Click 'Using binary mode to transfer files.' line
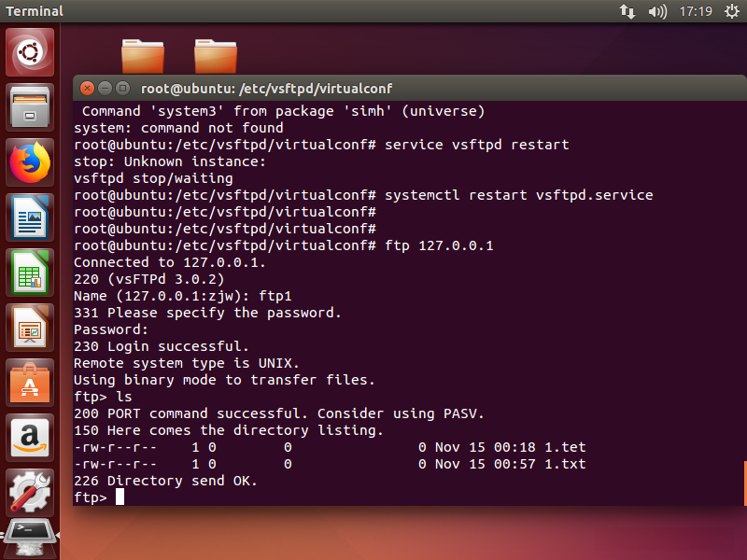Viewport: 747px width, 560px height. [x=224, y=380]
